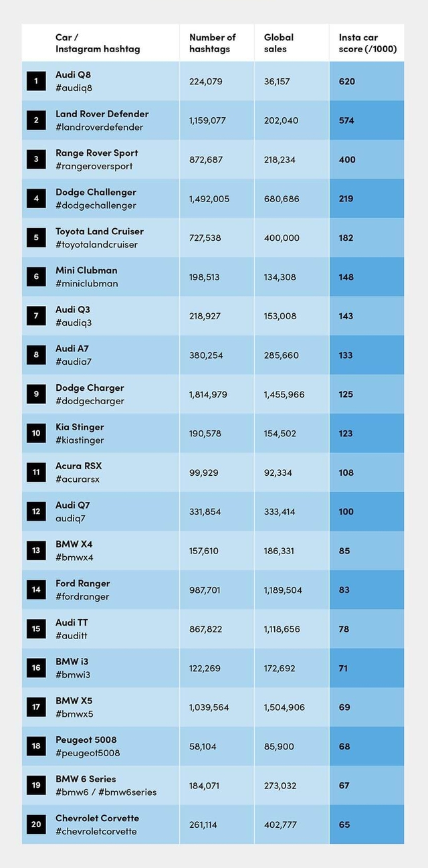Click the Insta car score column header
Image resolution: width=428 pixels, height=868 pixels.
click(x=367, y=43)
